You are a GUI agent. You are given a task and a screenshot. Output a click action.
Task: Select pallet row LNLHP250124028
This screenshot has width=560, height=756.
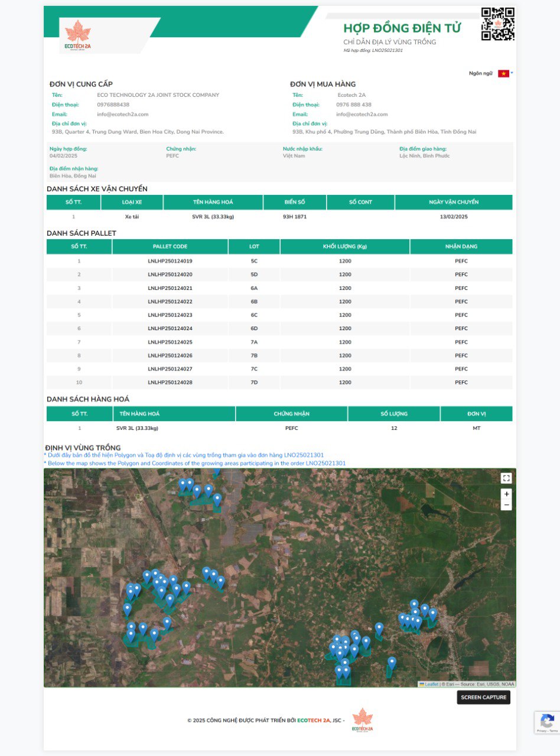click(170, 382)
